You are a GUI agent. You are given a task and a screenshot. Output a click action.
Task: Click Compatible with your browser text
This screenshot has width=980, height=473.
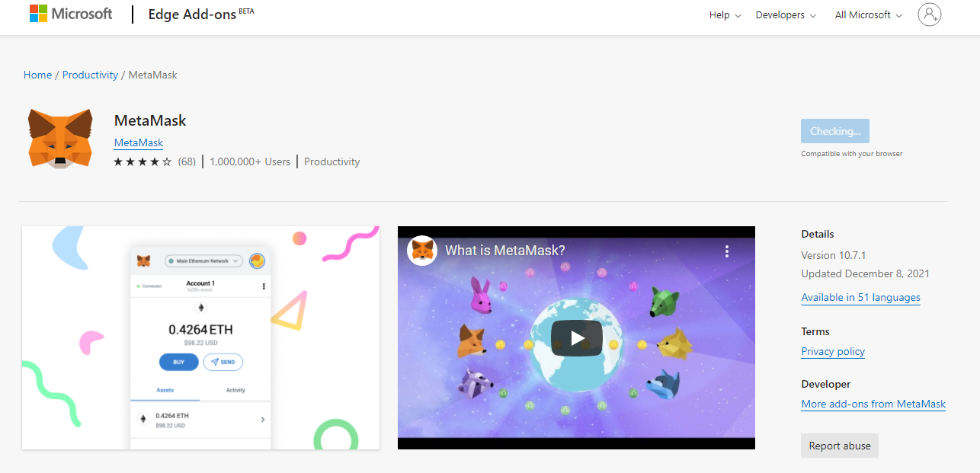tap(851, 154)
